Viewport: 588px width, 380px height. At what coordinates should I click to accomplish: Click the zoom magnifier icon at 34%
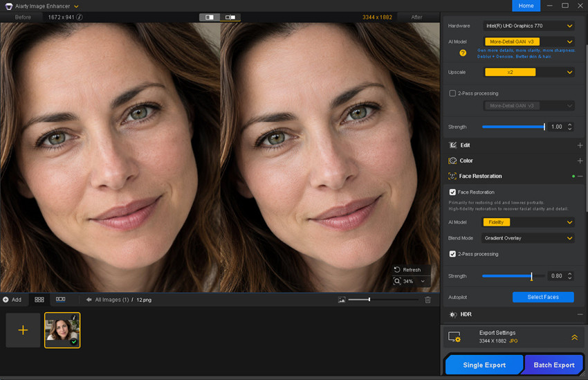click(x=397, y=281)
